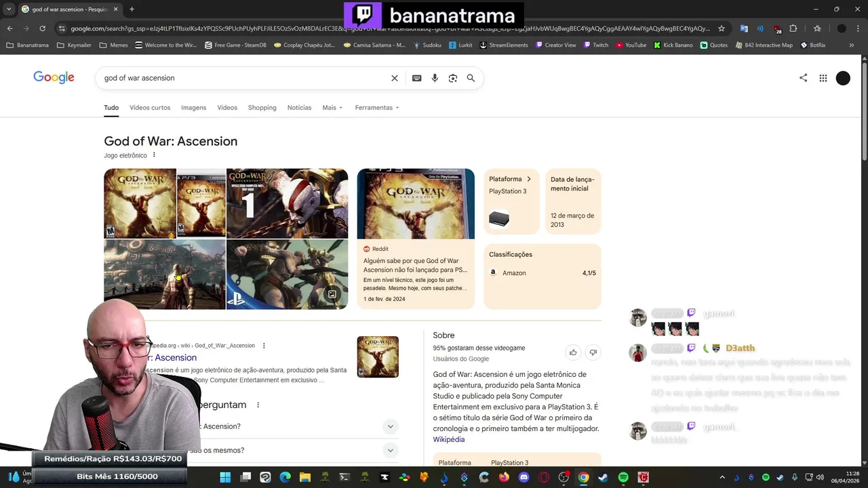Image resolution: width=868 pixels, height=488 pixels.
Task: Open the Wikipédia link in About section
Action: pos(449,439)
